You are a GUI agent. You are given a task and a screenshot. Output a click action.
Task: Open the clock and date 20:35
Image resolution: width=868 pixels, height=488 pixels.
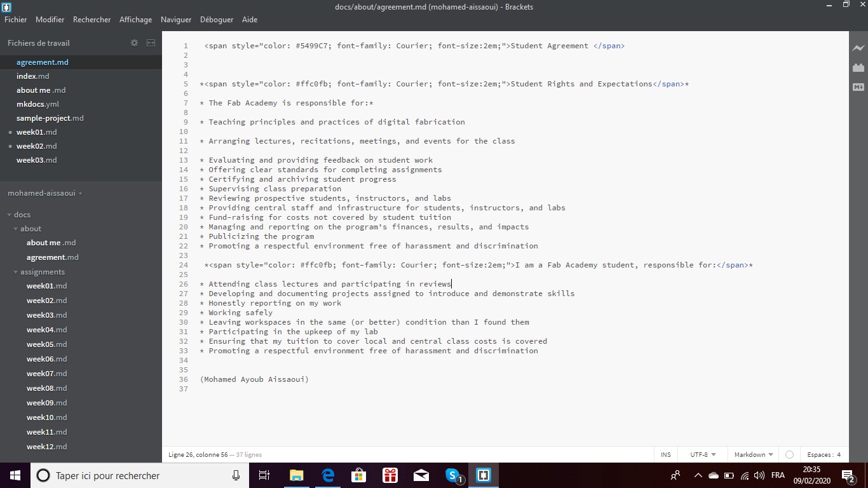click(811, 475)
